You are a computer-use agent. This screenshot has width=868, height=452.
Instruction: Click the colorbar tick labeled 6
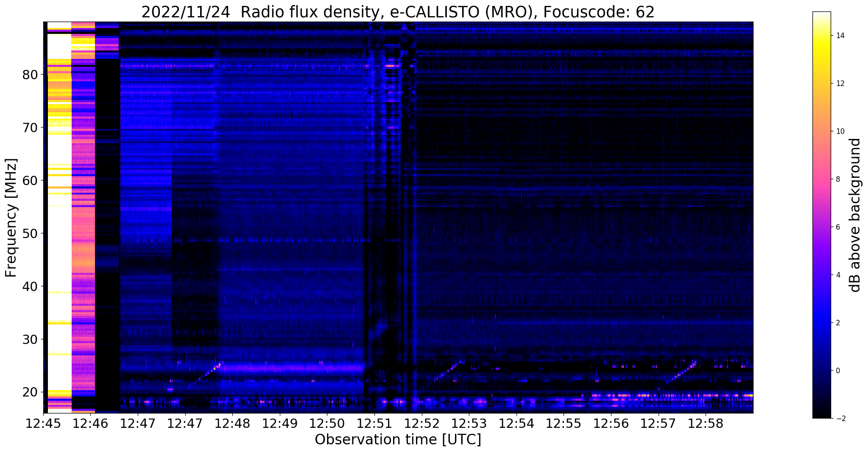838,227
